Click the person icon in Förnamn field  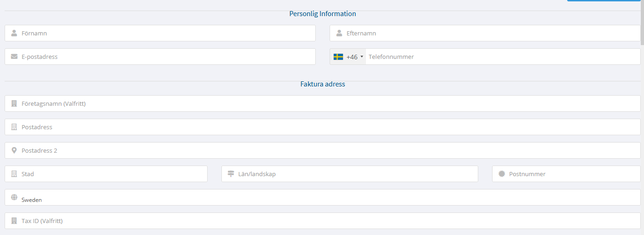(14, 33)
